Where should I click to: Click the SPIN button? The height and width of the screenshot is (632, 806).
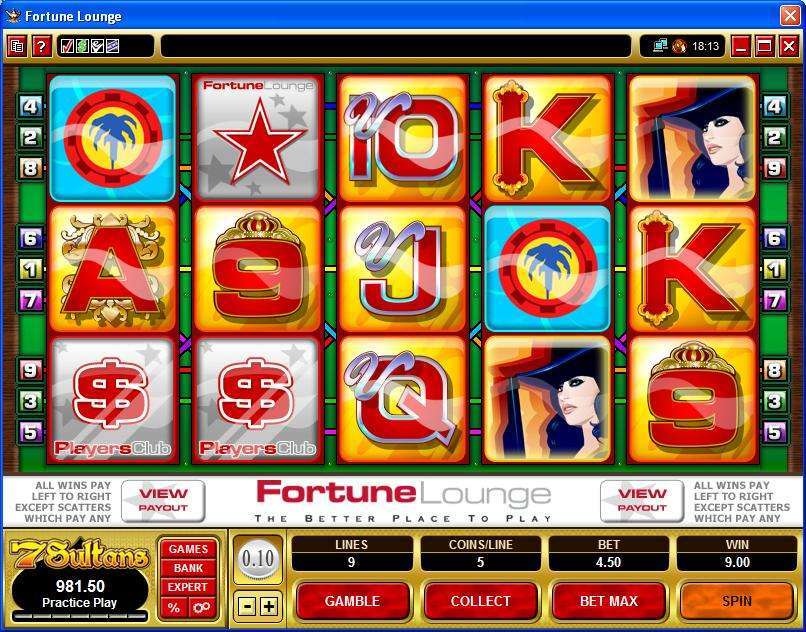coord(737,601)
